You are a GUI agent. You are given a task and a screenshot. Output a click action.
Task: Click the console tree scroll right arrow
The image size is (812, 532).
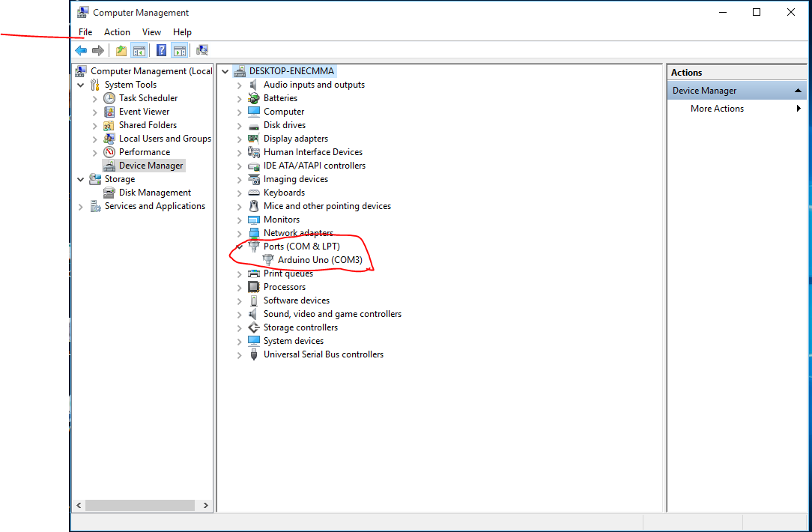tap(205, 505)
